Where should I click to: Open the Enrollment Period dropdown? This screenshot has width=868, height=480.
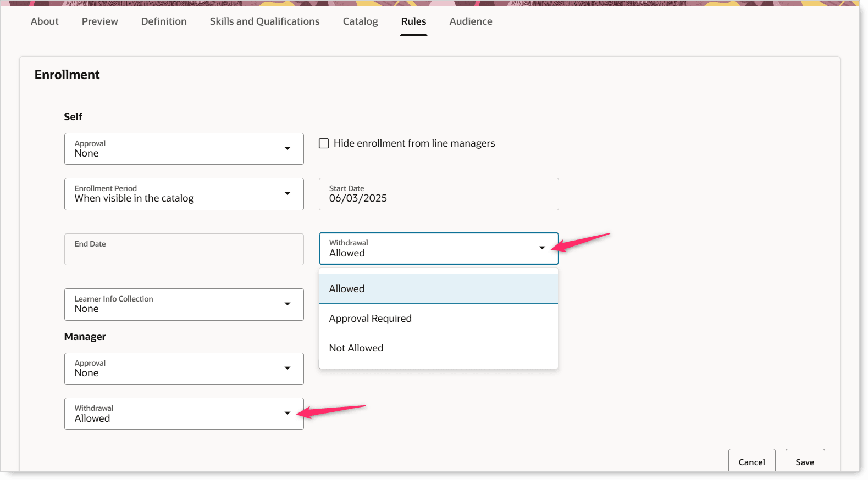pyautogui.click(x=184, y=194)
